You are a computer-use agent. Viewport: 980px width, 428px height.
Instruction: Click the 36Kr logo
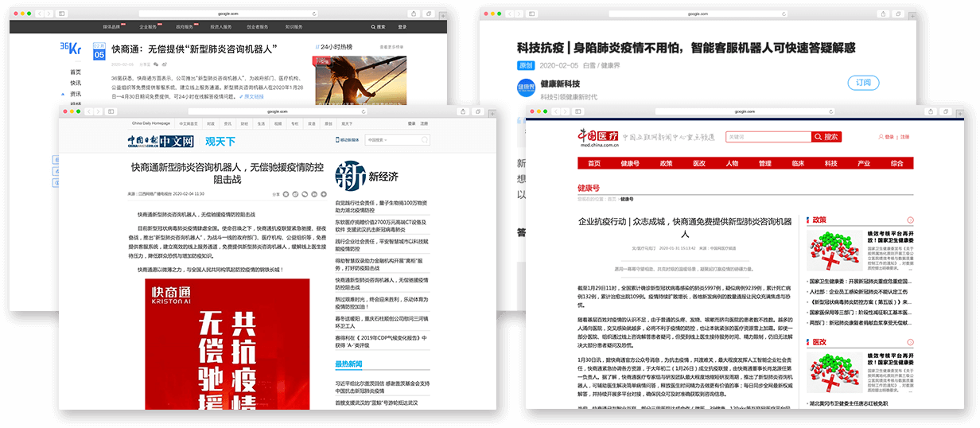[71, 49]
